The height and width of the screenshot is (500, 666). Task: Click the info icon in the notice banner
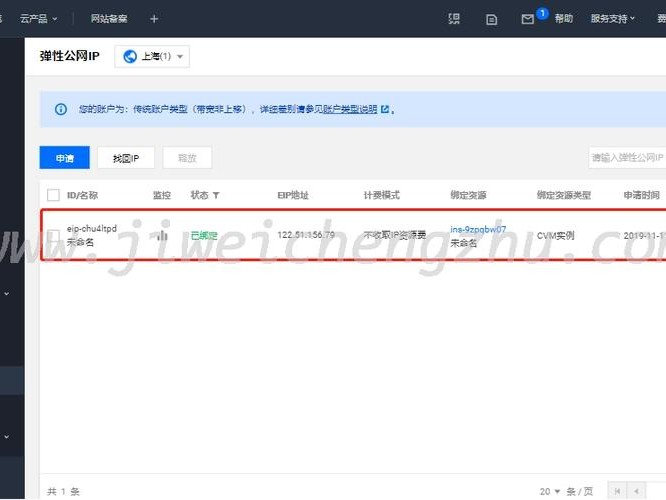[61, 109]
